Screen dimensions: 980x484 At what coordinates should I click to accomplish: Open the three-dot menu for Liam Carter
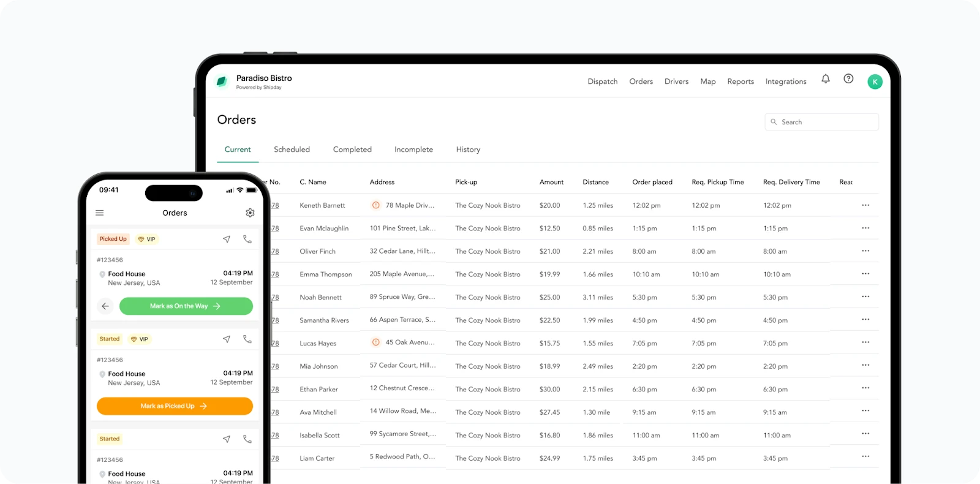click(x=865, y=456)
